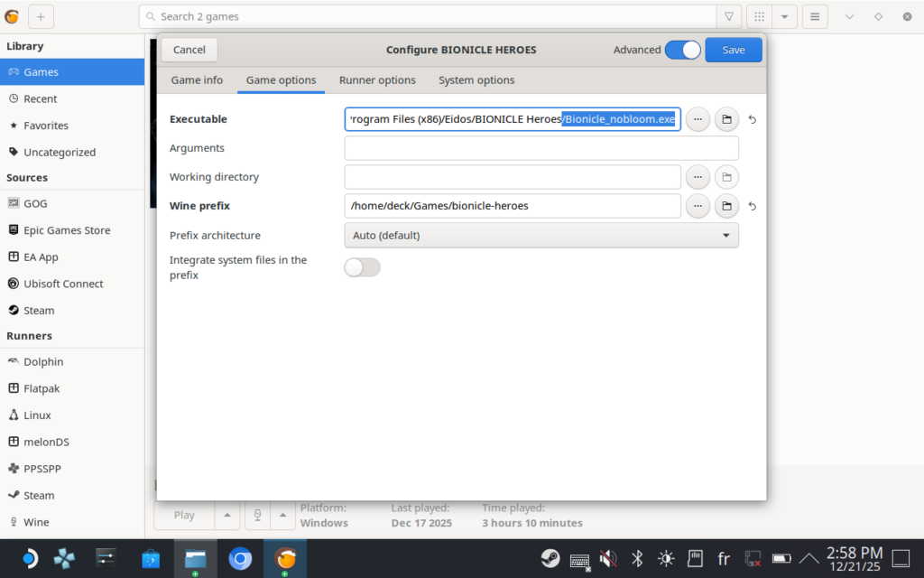Enable Integrate system files in the prefix
Screen dimensions: 924x578
(362, 267)
